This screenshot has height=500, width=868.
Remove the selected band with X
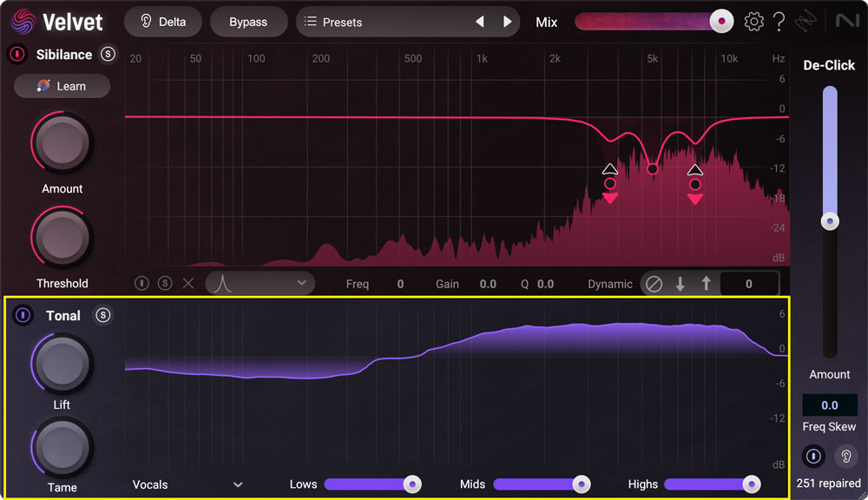pyautogui.click(x=188, y=284)
